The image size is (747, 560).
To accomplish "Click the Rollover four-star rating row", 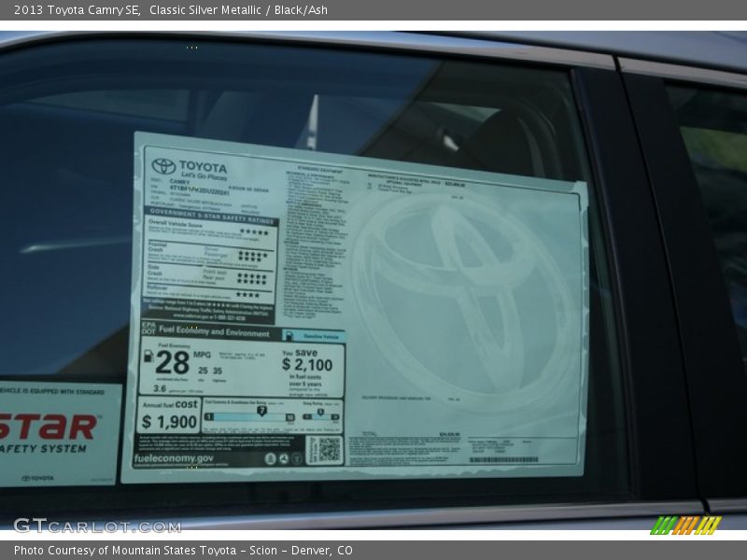I will pyautogui.click(x=209, y=291).
